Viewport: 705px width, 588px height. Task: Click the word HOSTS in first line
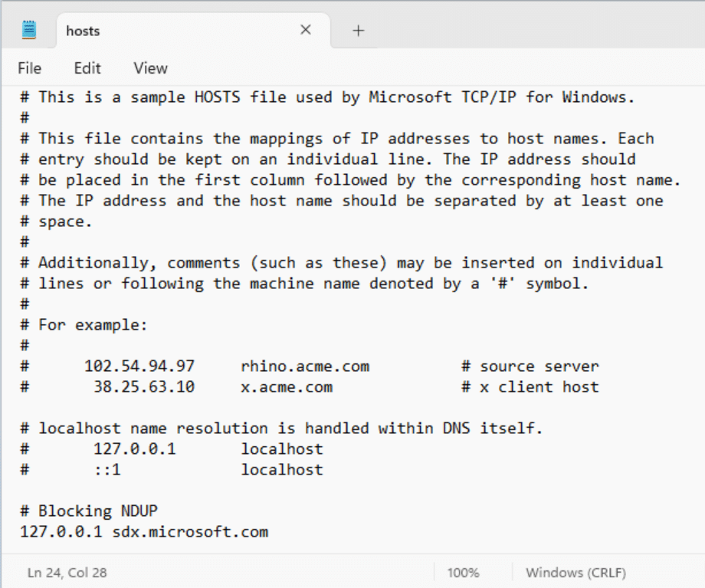pos(218,97)
